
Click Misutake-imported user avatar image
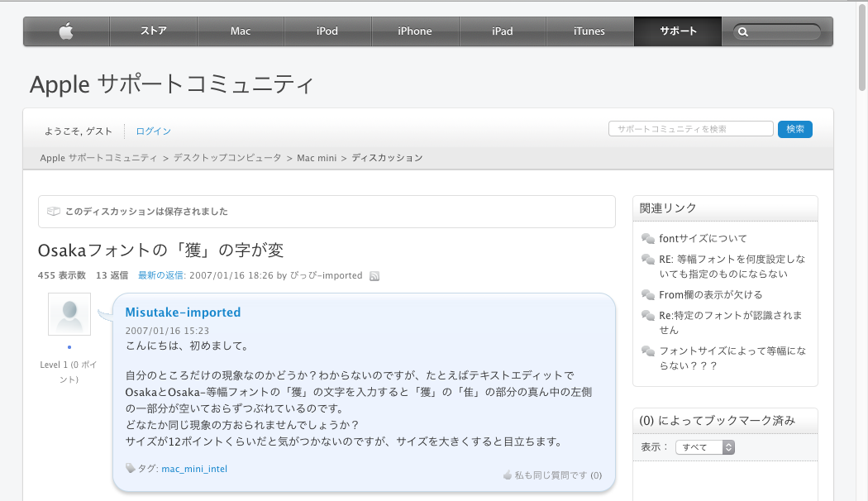coord(69,314)
